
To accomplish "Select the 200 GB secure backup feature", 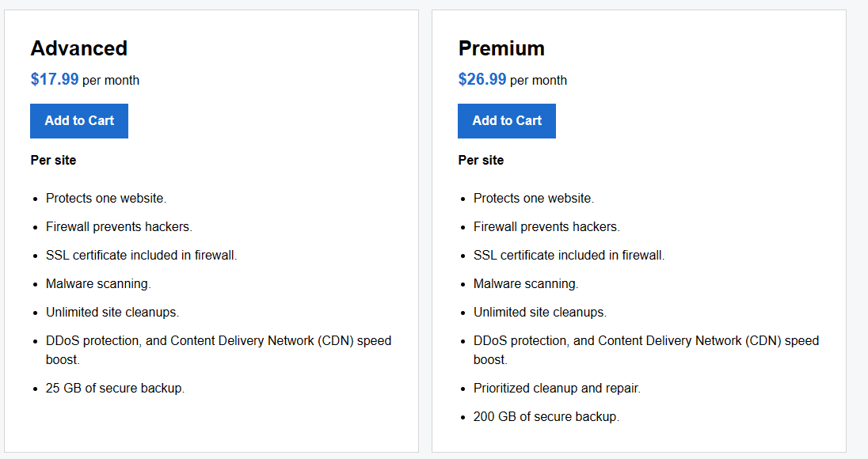I will tap(545, 416).
